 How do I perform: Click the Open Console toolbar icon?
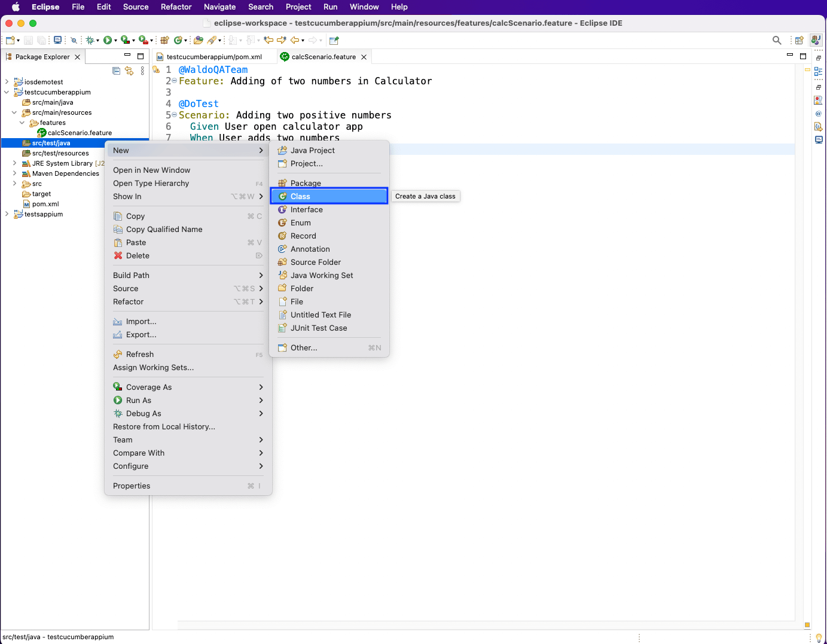tap(57, 41)
